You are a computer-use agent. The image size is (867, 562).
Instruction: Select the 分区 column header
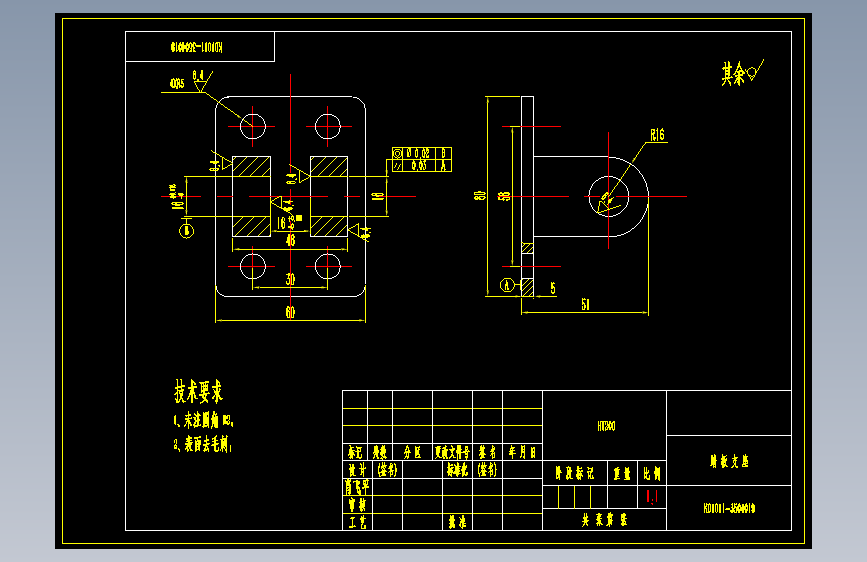coord(412,452)
